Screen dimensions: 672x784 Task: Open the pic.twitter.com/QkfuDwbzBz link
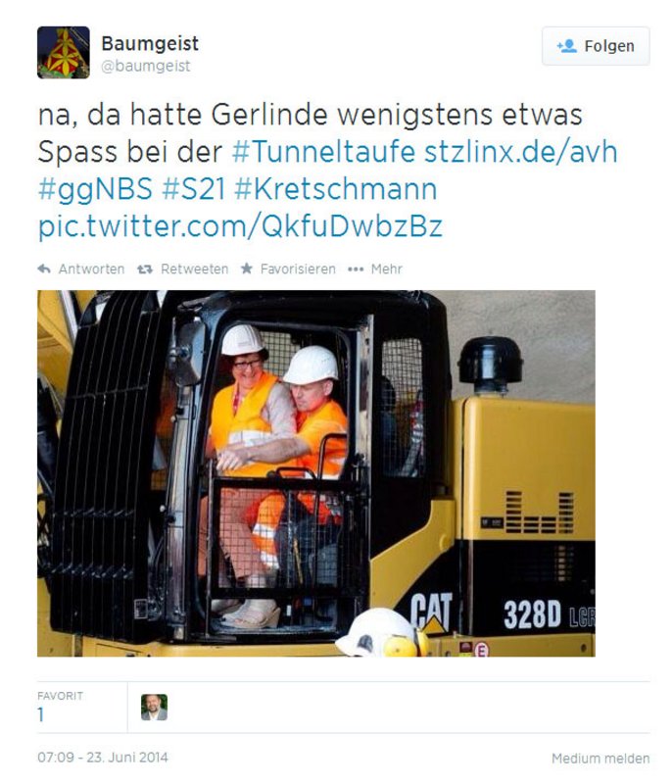pyautogui.click(x=240, y=226)
